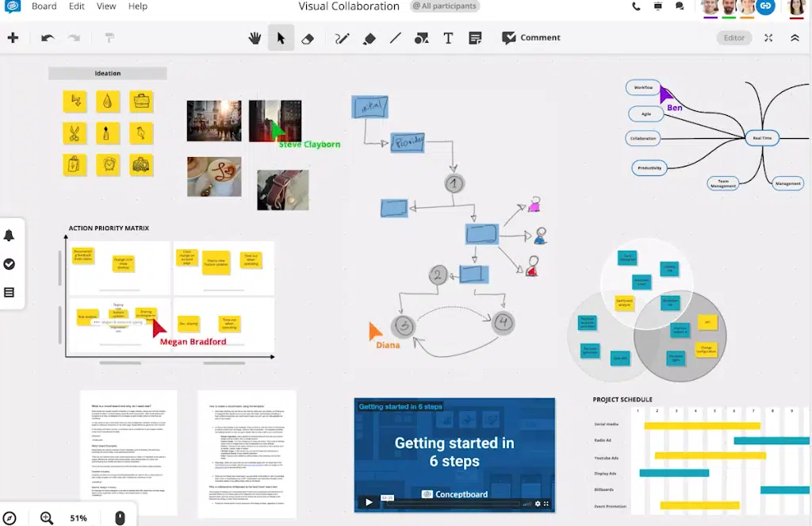
Task: Open the Shapes tool
Action: [x=421, y=38]
